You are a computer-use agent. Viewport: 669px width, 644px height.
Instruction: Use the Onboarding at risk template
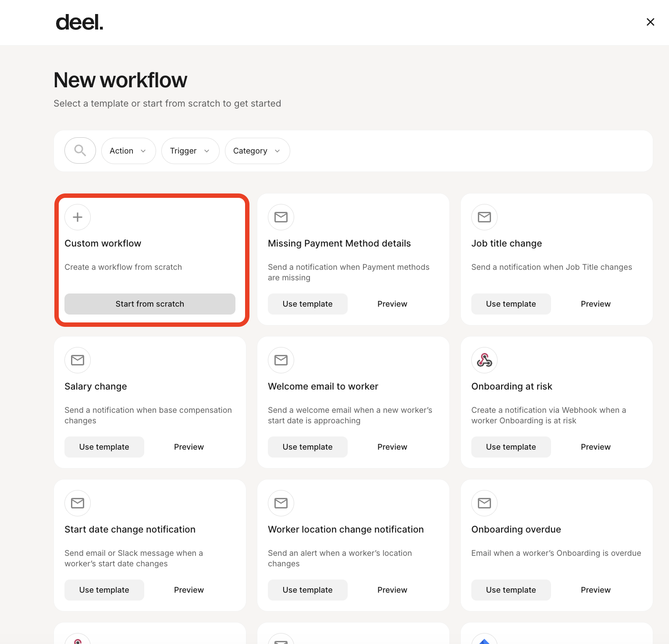511,447
